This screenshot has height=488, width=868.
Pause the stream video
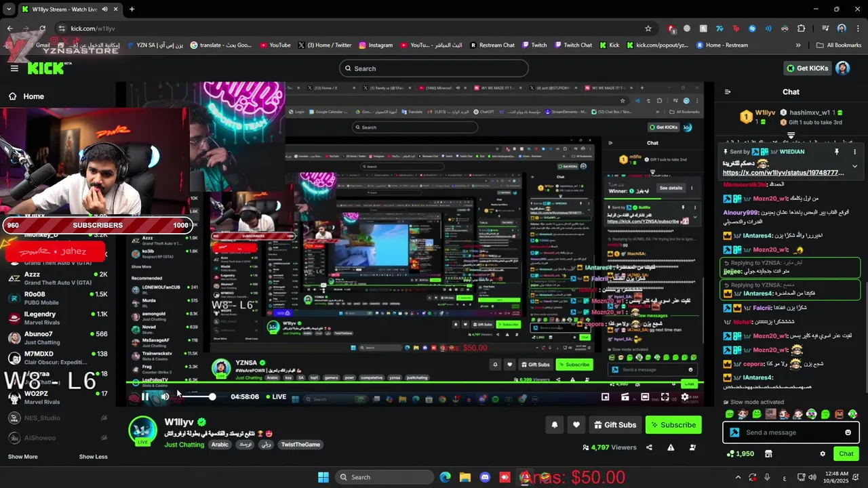[145, 396]
